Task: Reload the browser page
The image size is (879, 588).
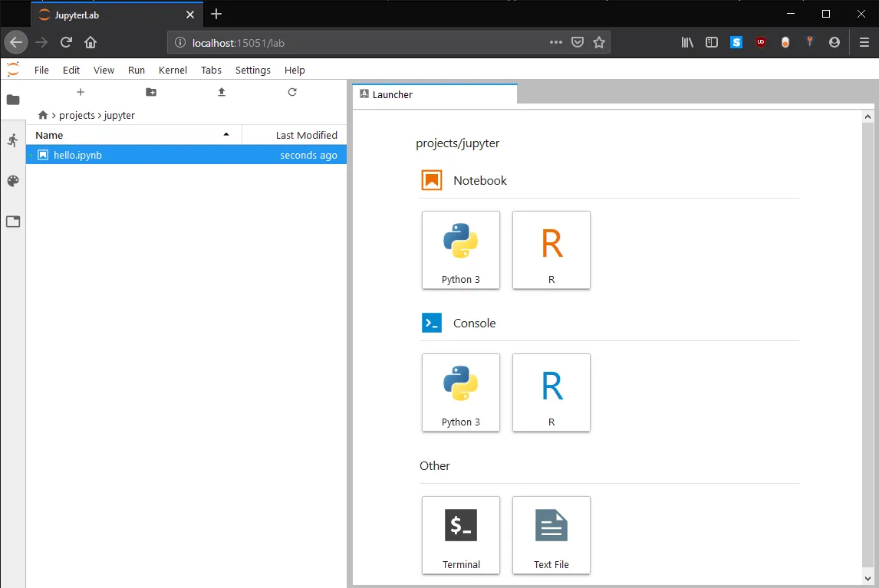Action: click(x=66, y=42)
